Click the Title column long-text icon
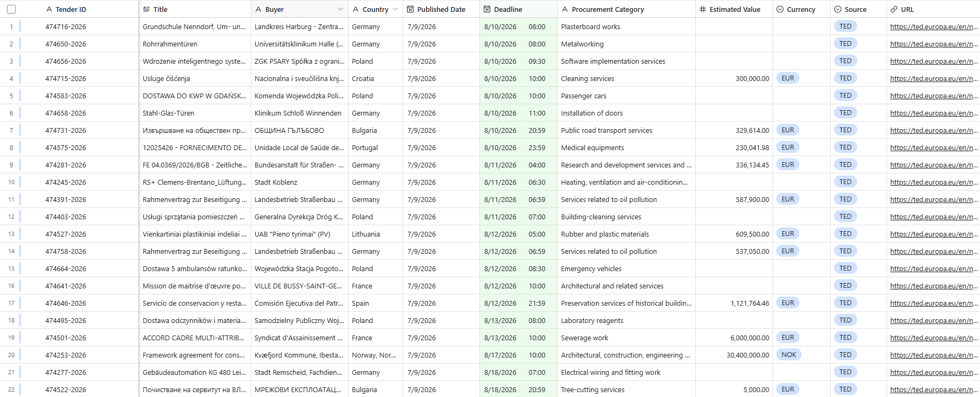980x397 pixels. tap(146, 9)
